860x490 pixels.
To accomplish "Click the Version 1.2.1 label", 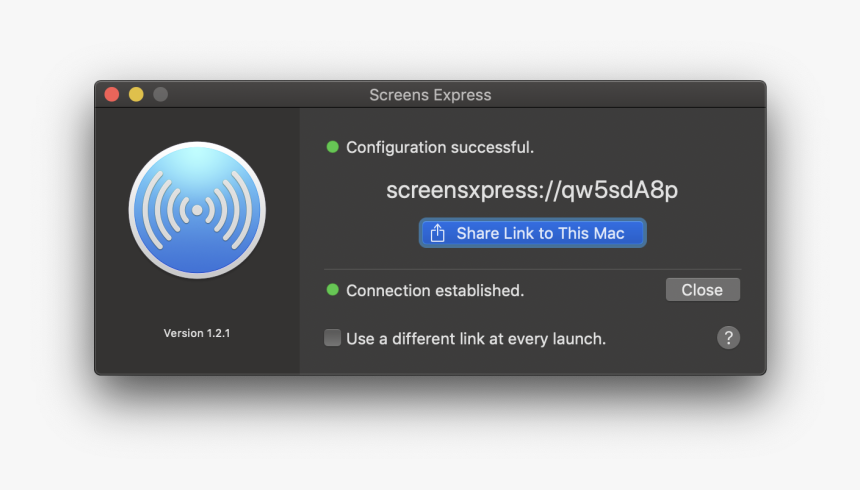I will pos(197,333).
